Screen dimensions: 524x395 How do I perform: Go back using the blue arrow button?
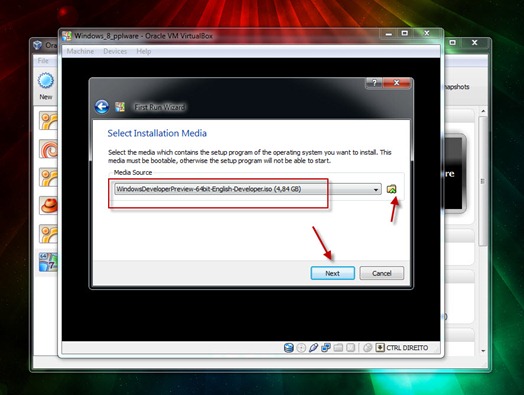coord(102,107)
